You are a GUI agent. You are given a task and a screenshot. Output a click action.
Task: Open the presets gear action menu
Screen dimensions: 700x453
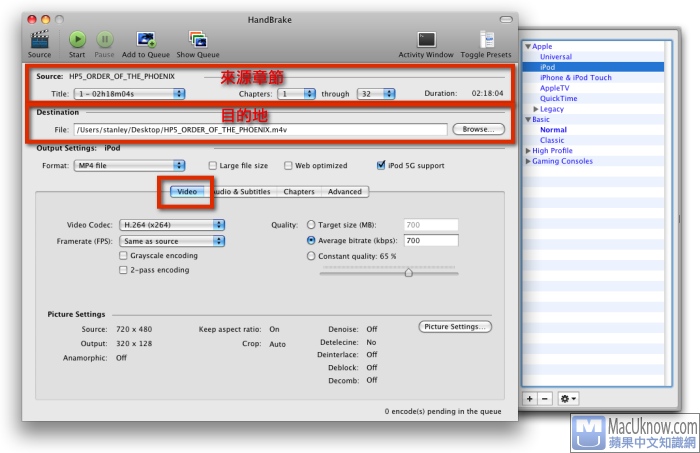pos(567,398)
